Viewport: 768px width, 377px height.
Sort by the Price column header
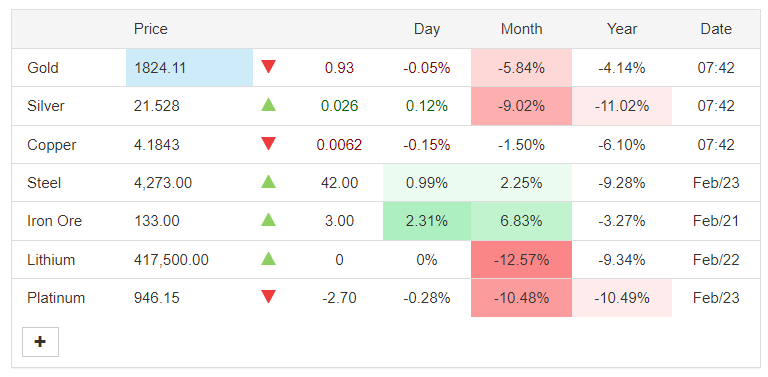click(x=150, y=29)
